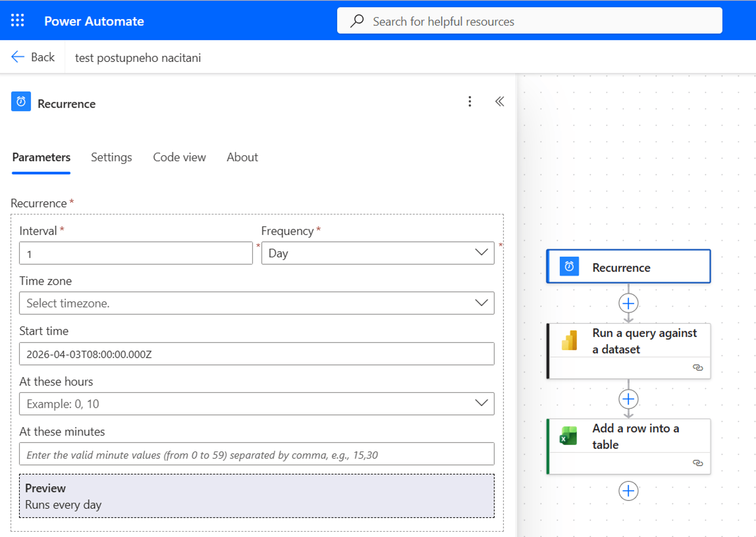The height and width of the screenshot is (537, 756).
Task: Open the app launcher waffle icon
Action: tap(17, 21)
